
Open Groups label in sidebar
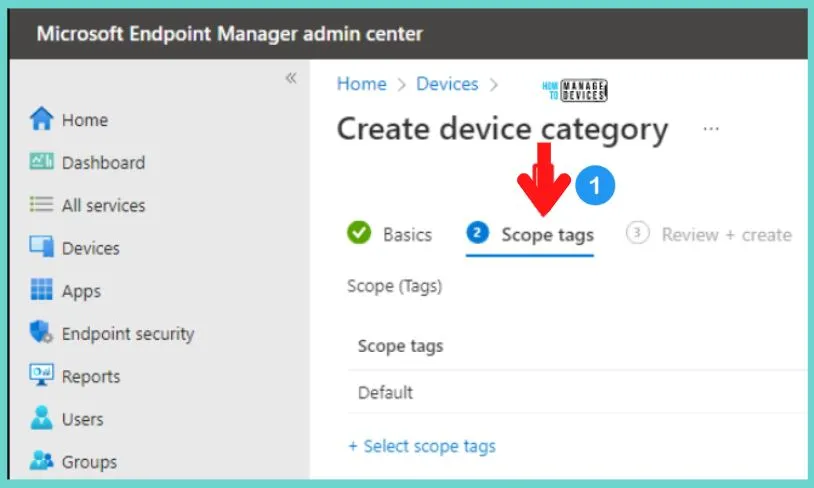[89, 462]
